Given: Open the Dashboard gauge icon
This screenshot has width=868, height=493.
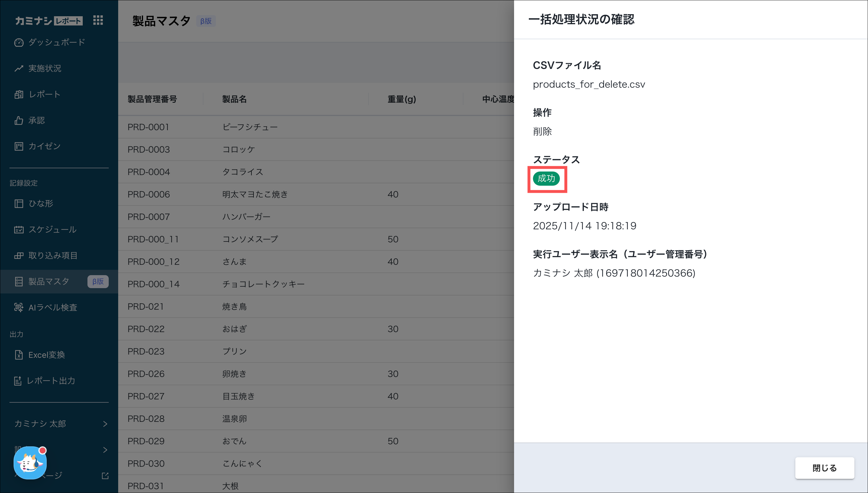Looking at the screenshot, I should (19, 43).
